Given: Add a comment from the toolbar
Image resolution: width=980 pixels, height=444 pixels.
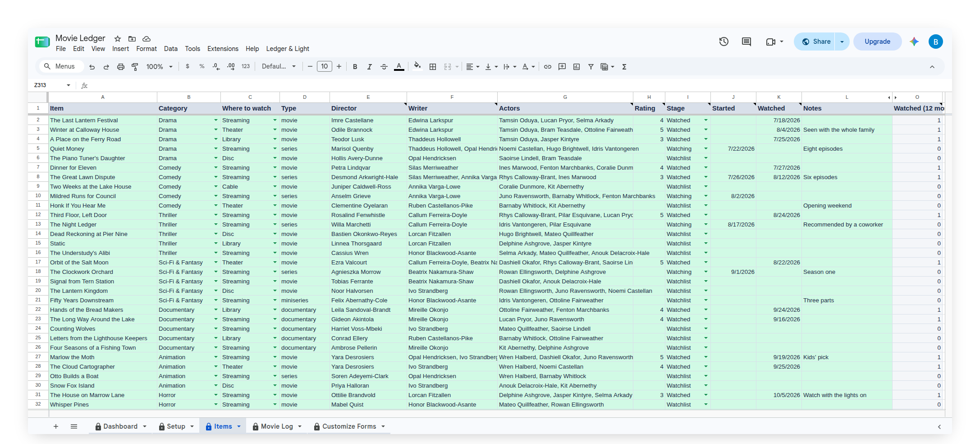Looking at the screenshot, I should tap(562, 67).
